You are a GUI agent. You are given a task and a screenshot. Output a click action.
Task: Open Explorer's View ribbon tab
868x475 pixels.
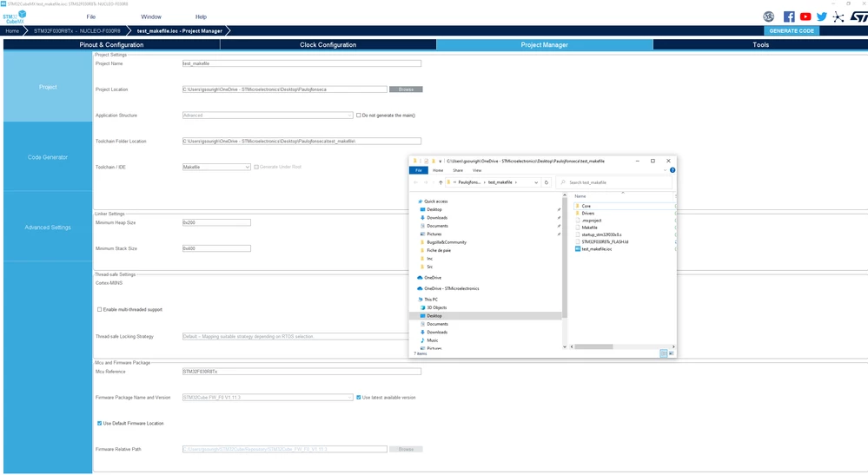pyautogui.click(x=477, y=170)
